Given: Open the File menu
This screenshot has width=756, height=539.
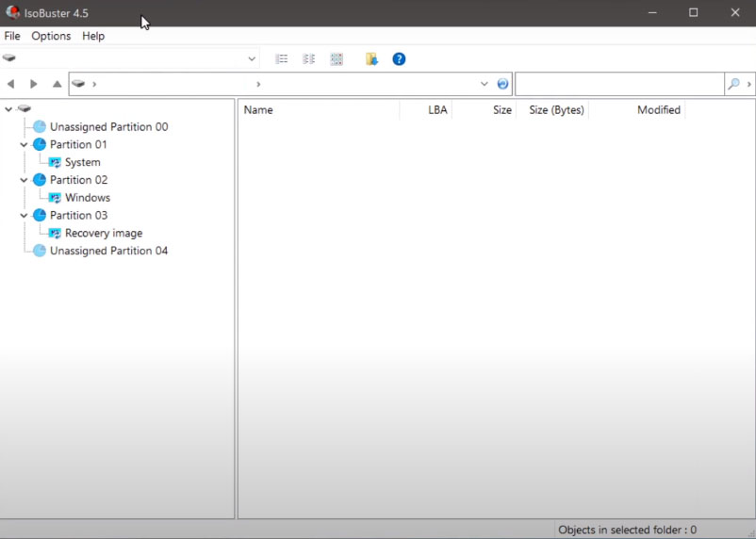Looking at the screenshot, I should [12, 36].
